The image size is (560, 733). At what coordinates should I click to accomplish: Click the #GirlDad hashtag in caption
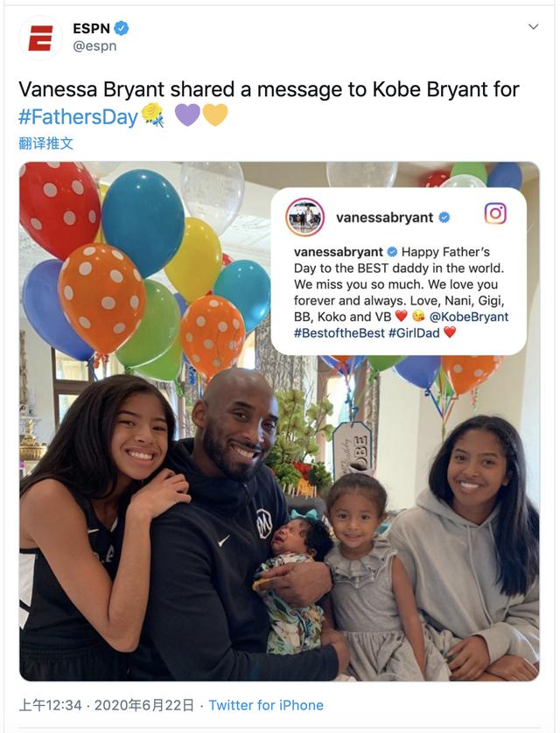click(x=414, y=333)
